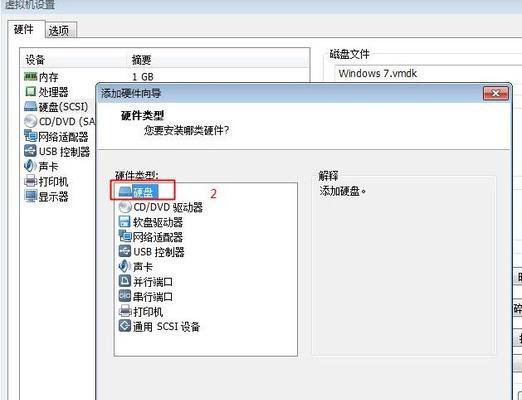Choose 网络适配器 hardware type in wizard
Viewport: 522px width, 400px height.
151,237
